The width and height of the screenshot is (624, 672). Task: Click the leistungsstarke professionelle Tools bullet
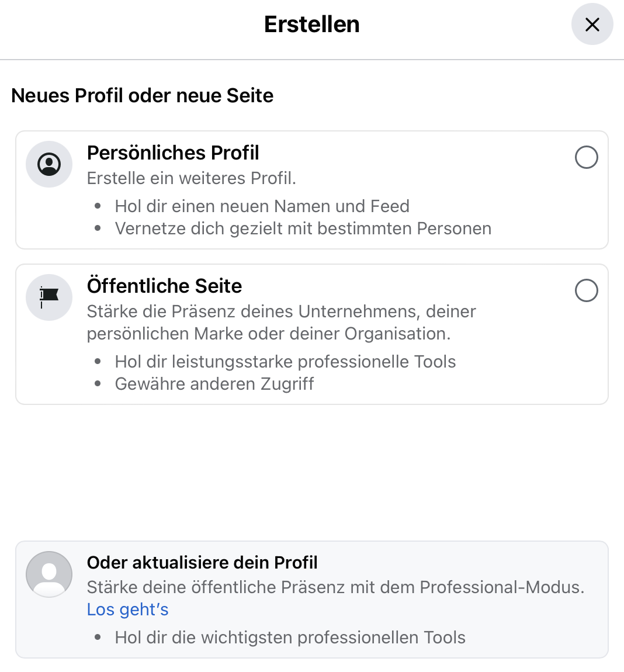tap(285, 362)
